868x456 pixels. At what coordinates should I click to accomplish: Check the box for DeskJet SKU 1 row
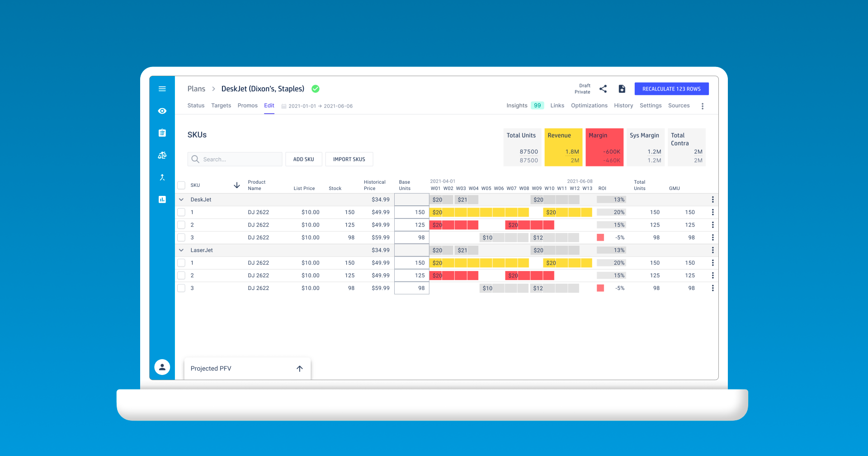pyautogui.click(x=181, y=212)
